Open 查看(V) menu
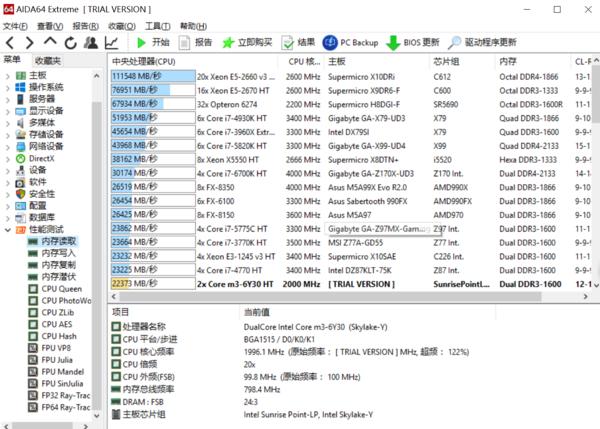This screenshot has width=600, height=429. click(50, 26)
